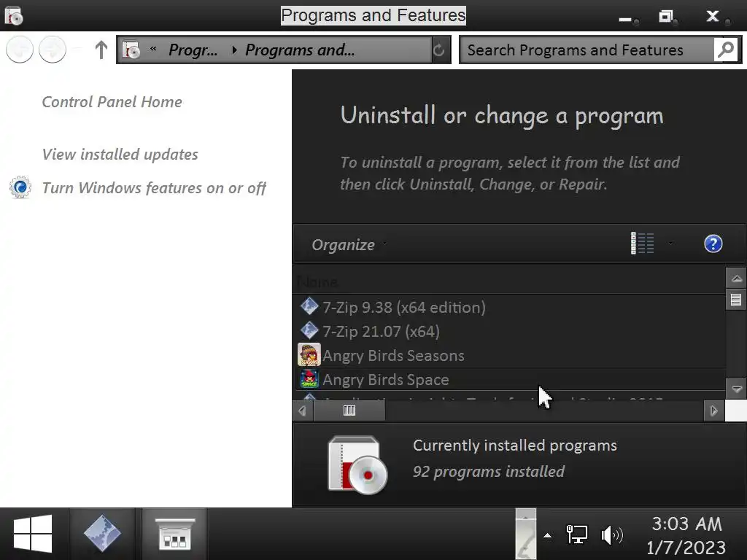Click the Programs and... breadcrumb segment
Screen dimensions: 747x560
tap(300, 50)
